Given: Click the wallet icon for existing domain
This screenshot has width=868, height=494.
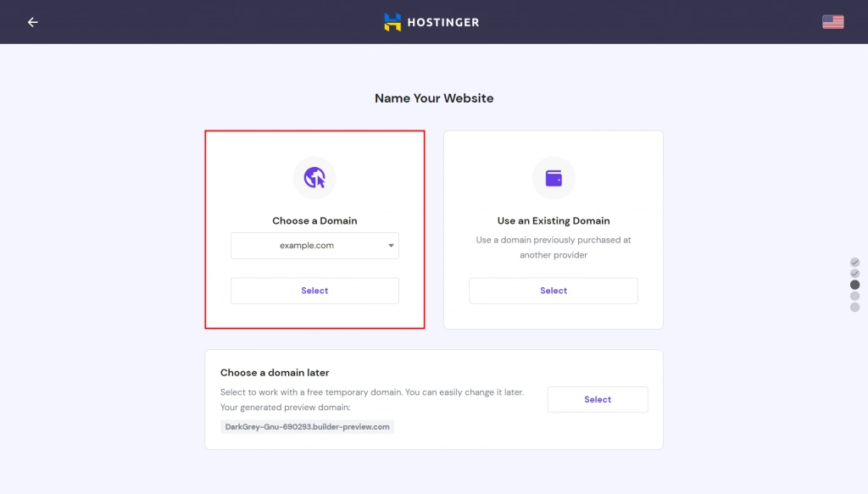Looking at the screenshot, I should [554, 178].
